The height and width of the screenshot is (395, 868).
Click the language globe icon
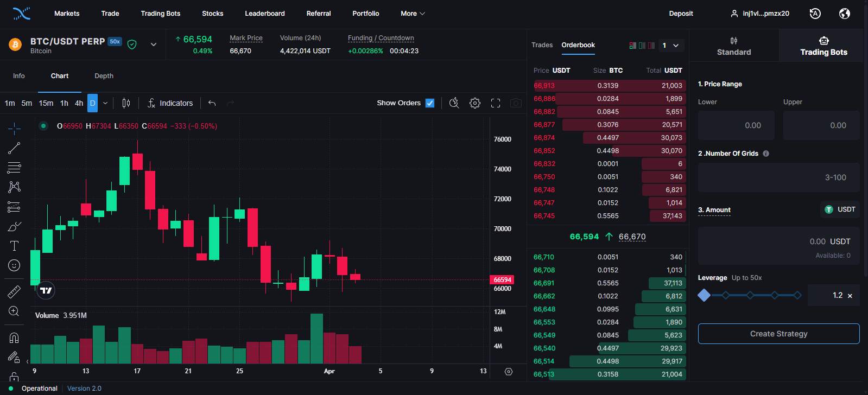pos(845,14)
